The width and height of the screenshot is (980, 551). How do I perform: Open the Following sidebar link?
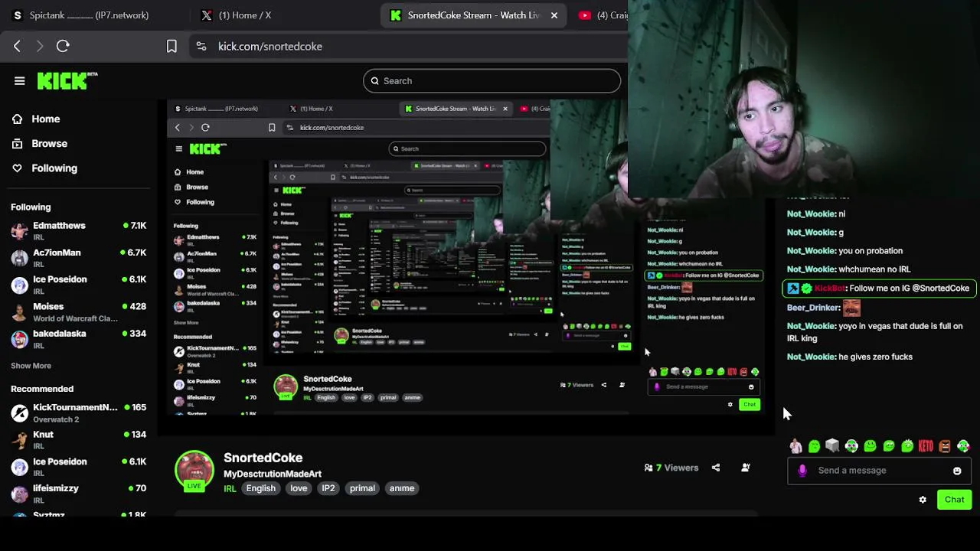(54, 168)
